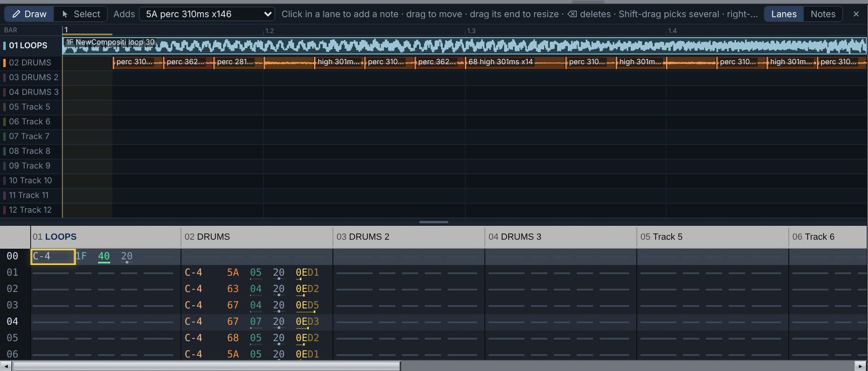Click the 0ED3 effect value in row 04
The height and width of the screenshot is (371, 868).
coord(307,322)
